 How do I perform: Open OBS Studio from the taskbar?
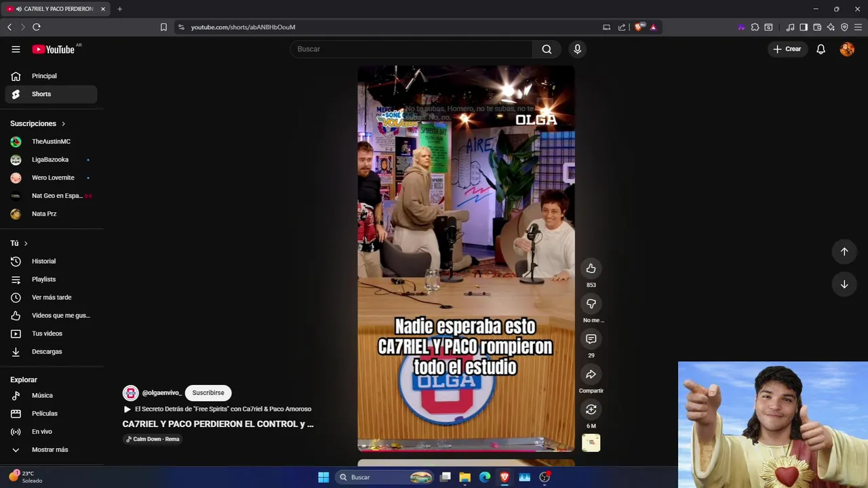pyautogui.click(x=545, y=477)
